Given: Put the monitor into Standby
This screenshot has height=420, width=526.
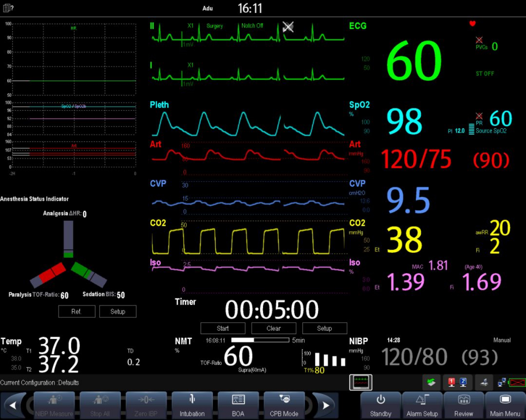Looking at the screenshot, I should (x=380, y=405).
